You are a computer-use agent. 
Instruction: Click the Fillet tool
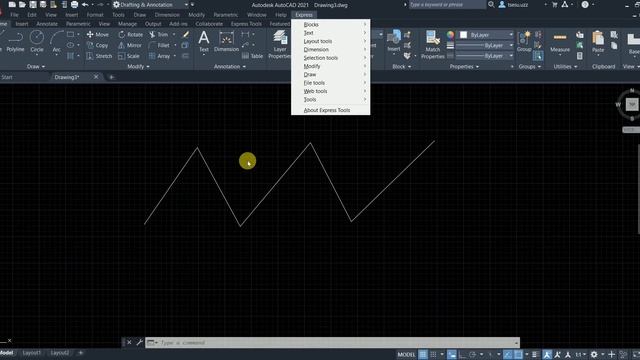160,45
